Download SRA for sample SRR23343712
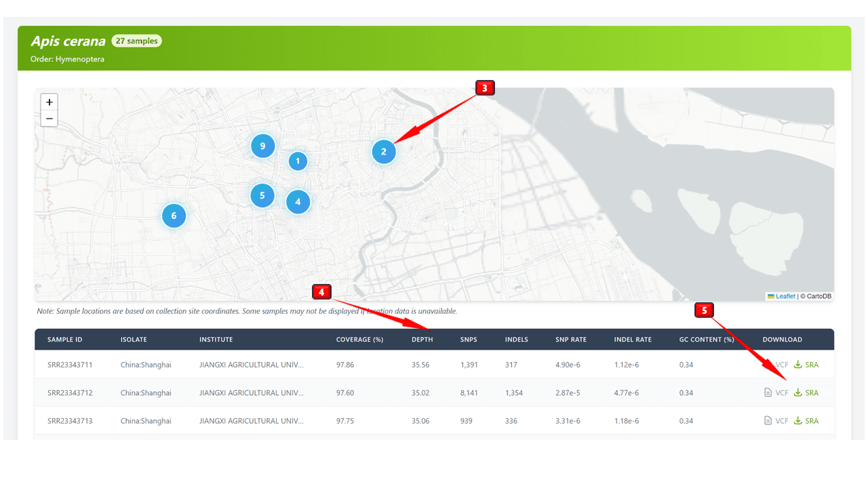 point(806,392)
